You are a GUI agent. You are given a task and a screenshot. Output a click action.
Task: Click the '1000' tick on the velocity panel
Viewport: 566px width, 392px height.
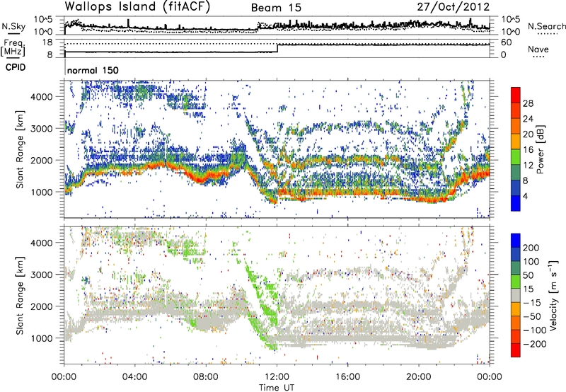pyautogui.click(x=41, y=338)
